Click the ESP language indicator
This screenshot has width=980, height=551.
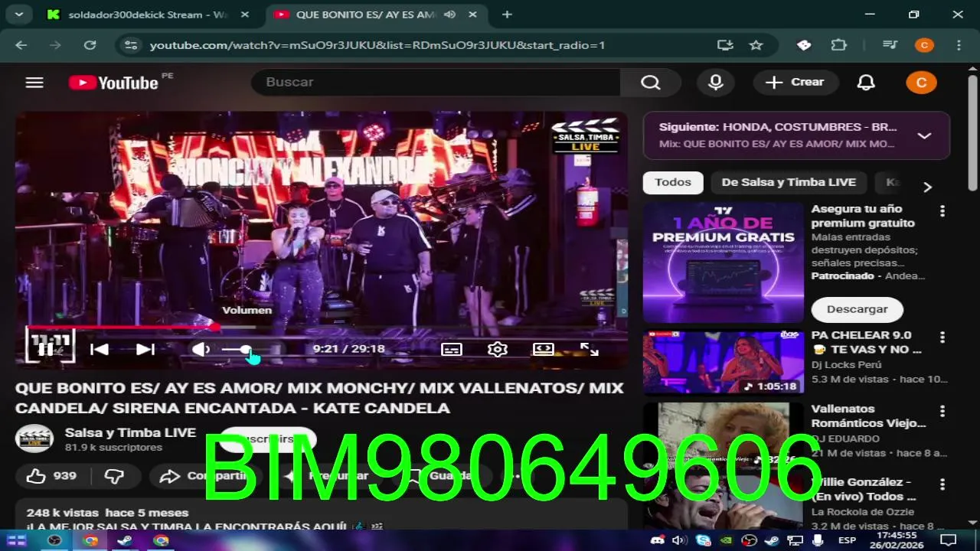click(847, 540)
